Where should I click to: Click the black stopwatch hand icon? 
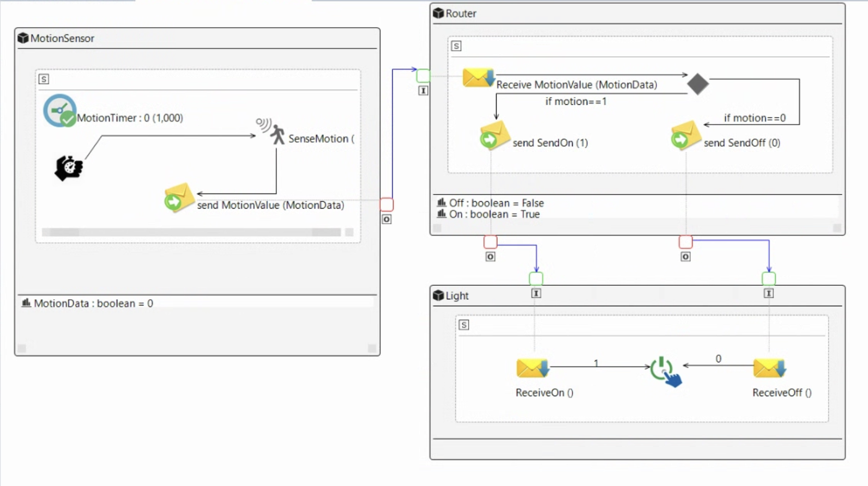[x=68, y=168]
